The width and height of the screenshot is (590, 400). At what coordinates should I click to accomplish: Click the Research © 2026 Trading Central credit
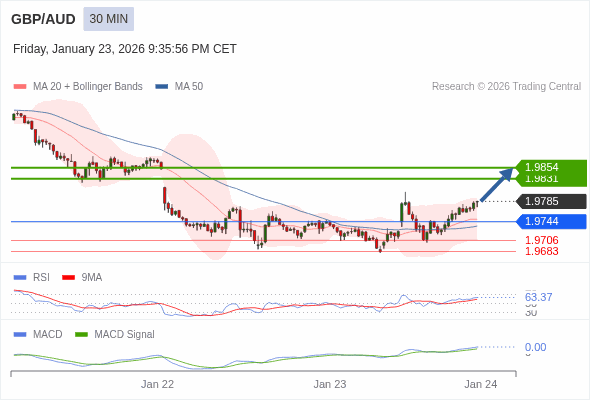click(506, 87)
